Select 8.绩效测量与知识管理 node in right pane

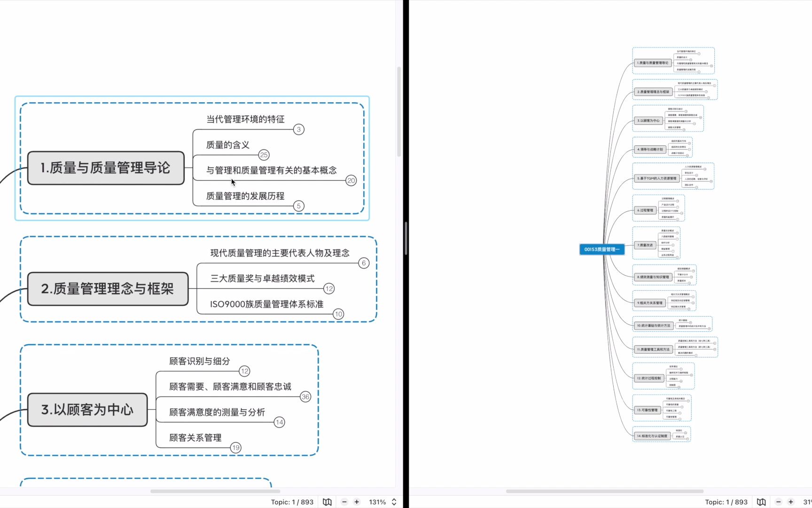pyautogui.click(x=653, y=277)
